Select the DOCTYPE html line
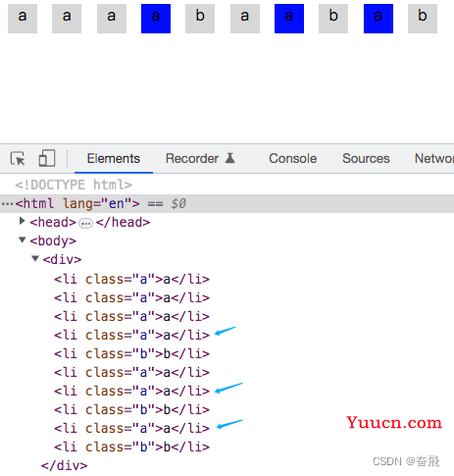The height and width of the screenshot is (476, 454). coord(74,185)
